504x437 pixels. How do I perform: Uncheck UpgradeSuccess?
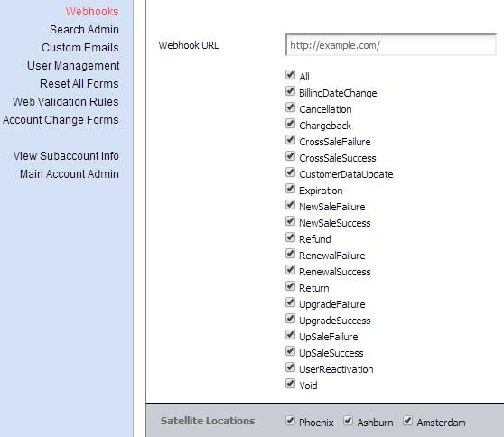290,319
